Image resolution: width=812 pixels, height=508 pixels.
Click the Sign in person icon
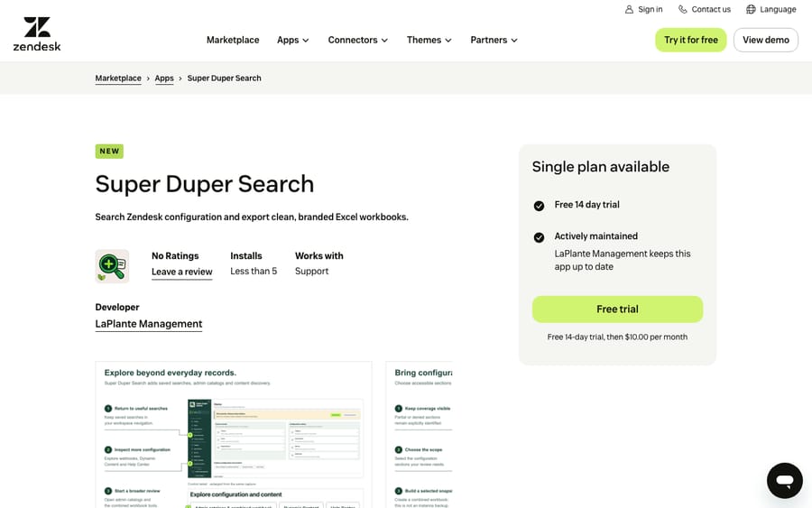tap(629, 9)
